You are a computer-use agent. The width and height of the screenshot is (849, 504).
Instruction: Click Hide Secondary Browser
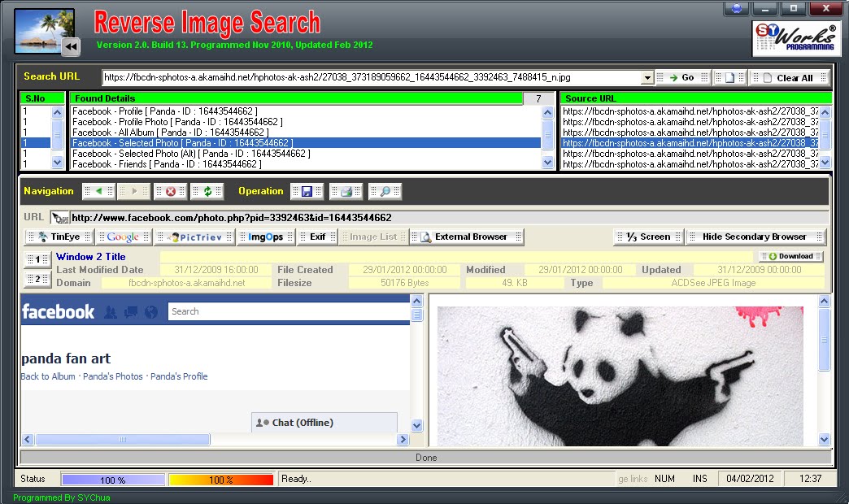755,237
